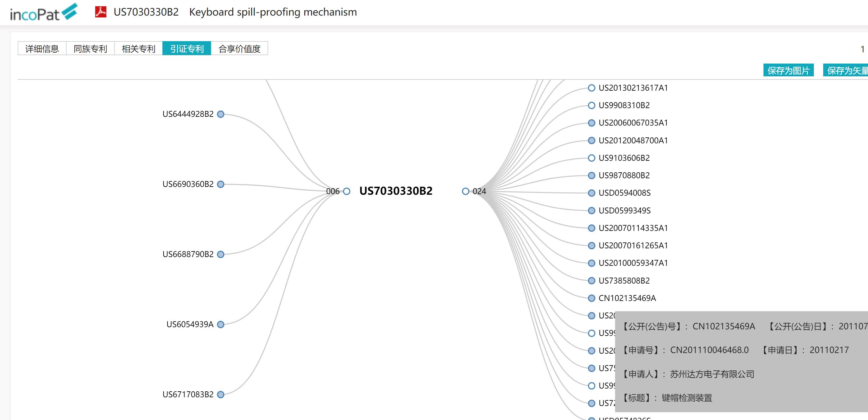Click the 保存为矢量 button
Screen dimensions: 868x420
[846, 70]
